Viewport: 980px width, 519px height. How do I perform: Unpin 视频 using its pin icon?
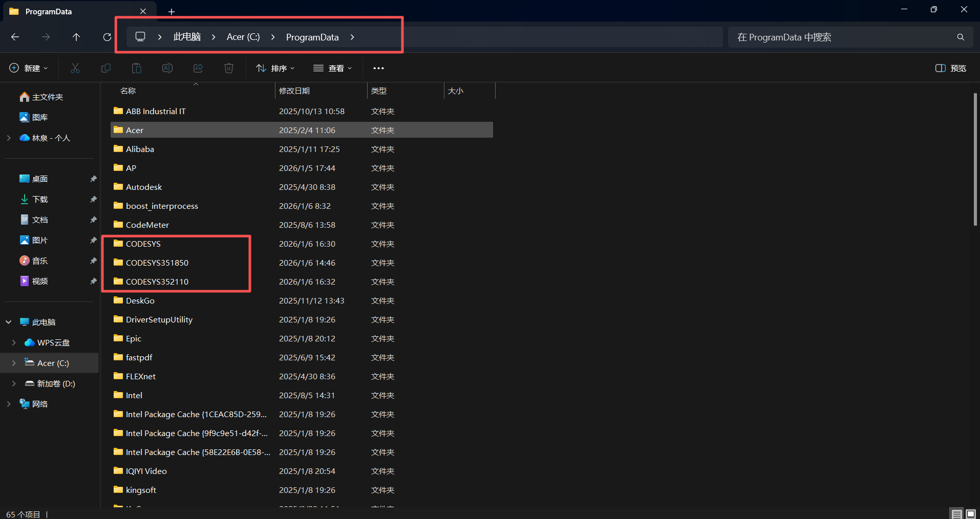(x=93, y=281)
